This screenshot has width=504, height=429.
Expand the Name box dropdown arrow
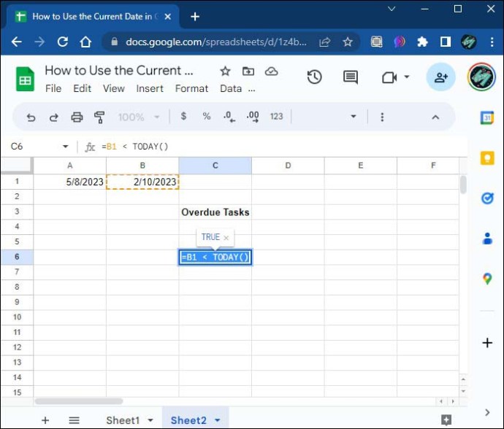pyautogui.click(x=66, y=147)
